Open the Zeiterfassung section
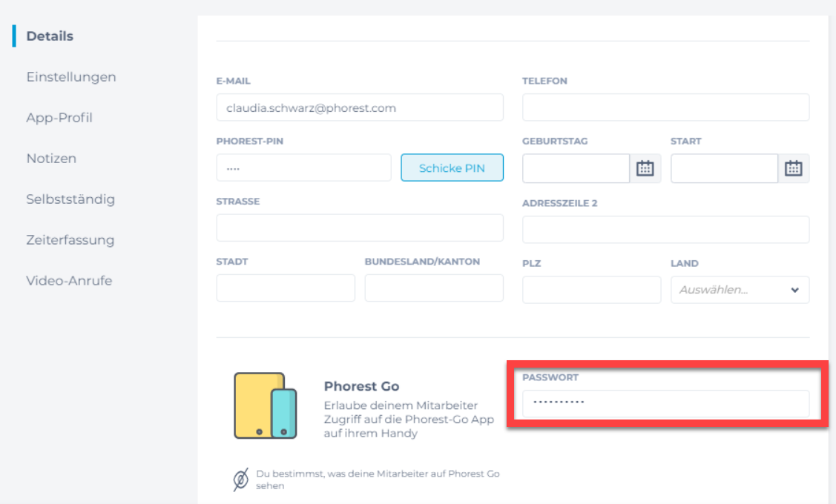 pos(70,240)
